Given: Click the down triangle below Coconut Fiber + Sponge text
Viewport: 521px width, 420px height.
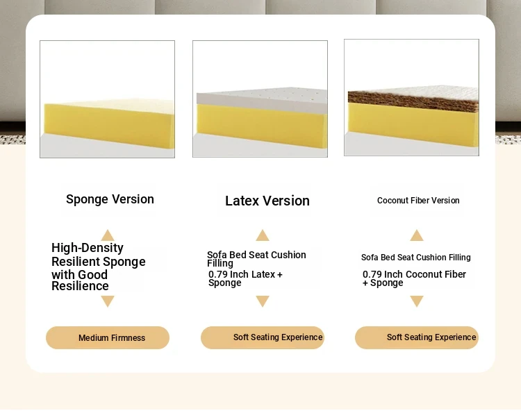Looking at the screenshot, I should (x=416, y=301).
